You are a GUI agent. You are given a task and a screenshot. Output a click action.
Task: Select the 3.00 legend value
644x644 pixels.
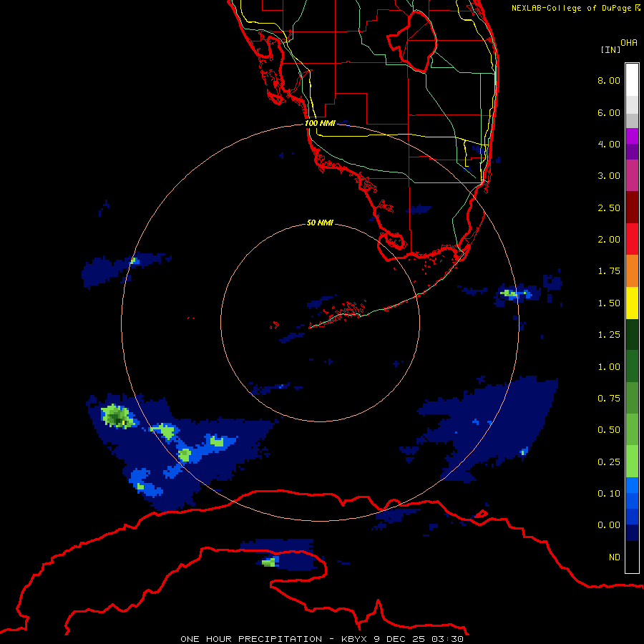[609, 176]
